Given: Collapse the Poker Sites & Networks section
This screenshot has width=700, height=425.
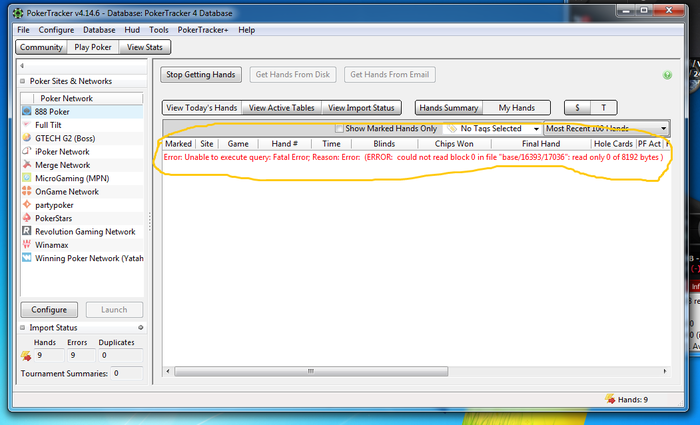Looking at the screenshot, I should coord(22,81).
